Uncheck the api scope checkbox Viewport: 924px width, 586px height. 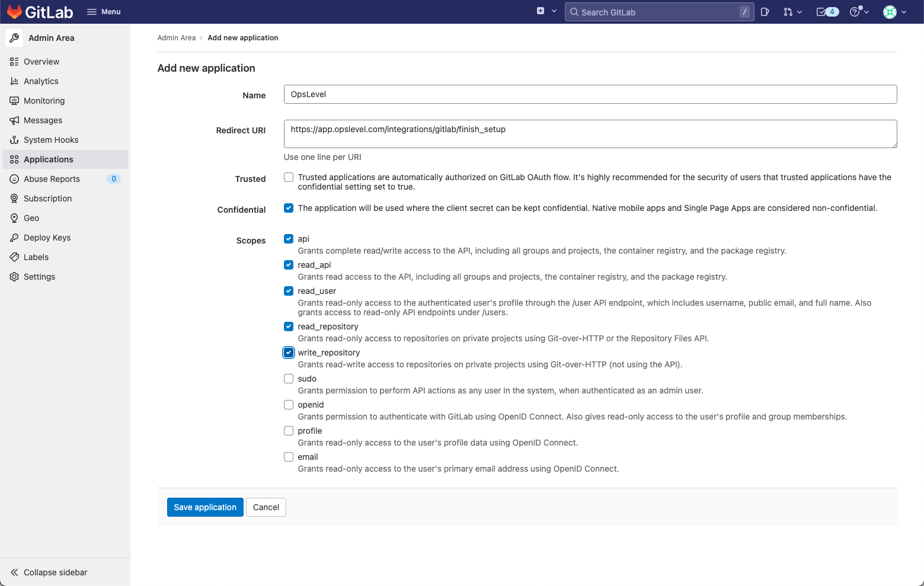[x=289, y=239]
